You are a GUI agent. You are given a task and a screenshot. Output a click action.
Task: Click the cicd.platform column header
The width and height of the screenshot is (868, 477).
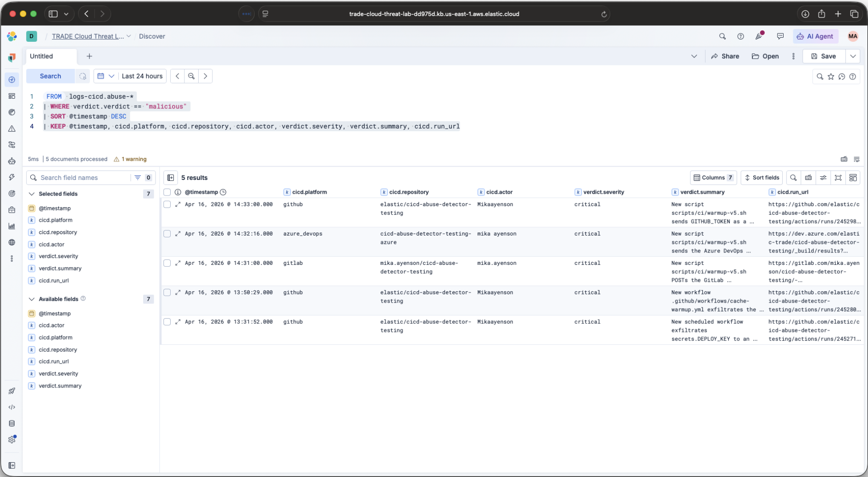point(310,192)
